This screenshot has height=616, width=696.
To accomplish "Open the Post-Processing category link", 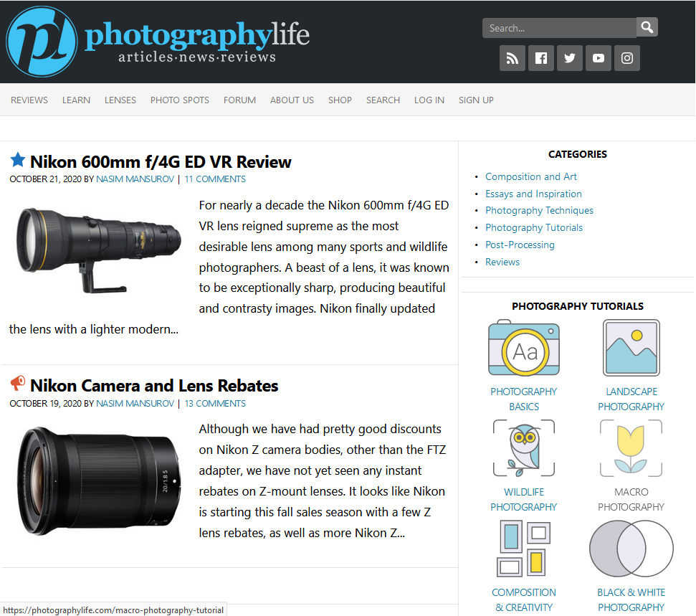I will [520, 245].
